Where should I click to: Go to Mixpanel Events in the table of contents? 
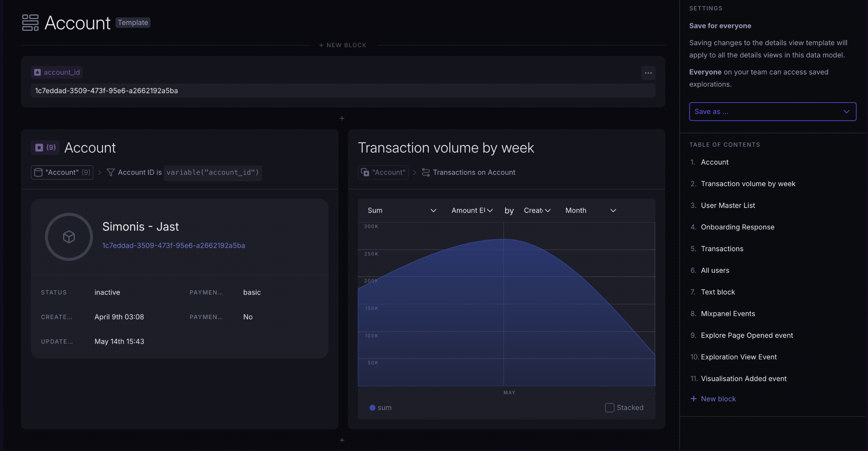(728, 313)
